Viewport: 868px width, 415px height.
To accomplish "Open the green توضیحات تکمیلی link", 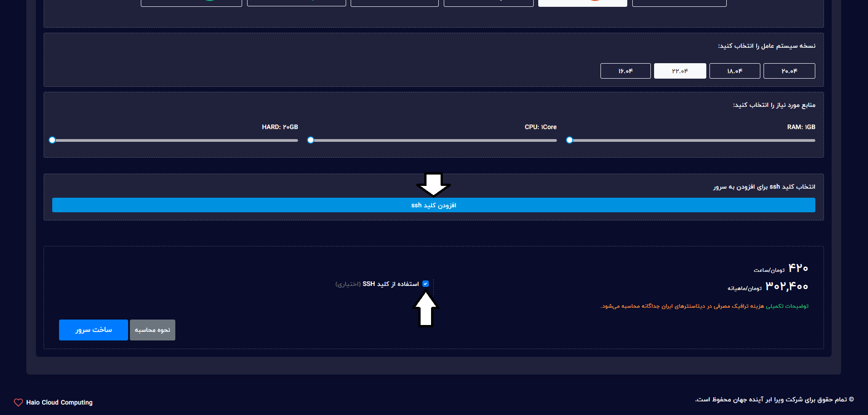I will 787,306.
